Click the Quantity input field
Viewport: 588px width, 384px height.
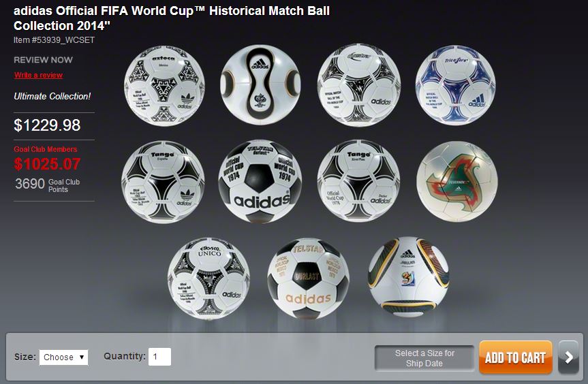click(x=159, y=356)
